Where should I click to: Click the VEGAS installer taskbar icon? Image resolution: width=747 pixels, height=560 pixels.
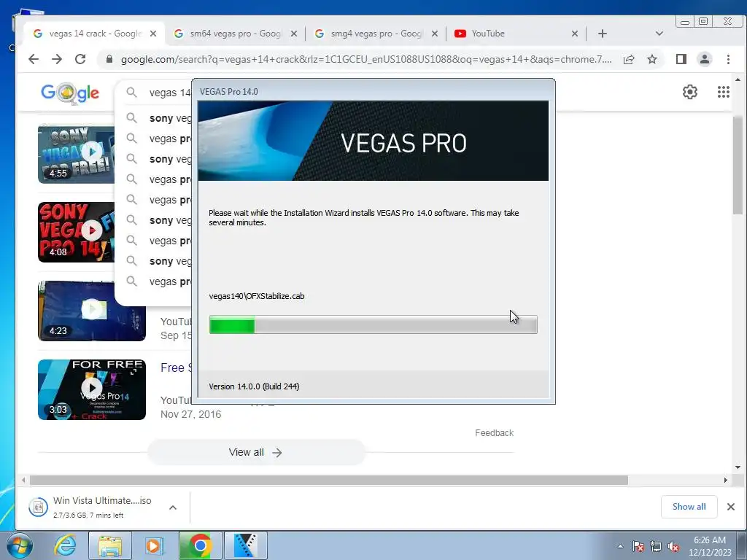pos(245,545)
